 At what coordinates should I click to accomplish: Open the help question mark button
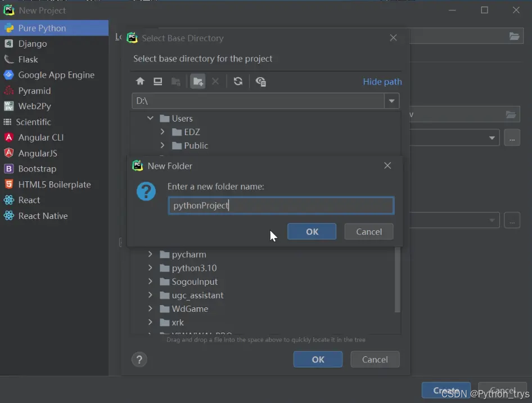(x=139, y=360)
